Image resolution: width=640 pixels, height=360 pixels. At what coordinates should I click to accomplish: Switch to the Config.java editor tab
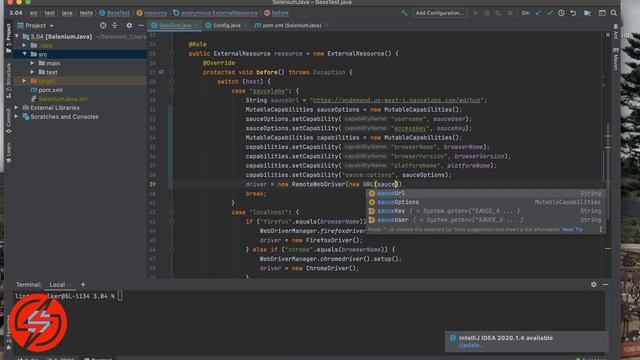point(227,25)
